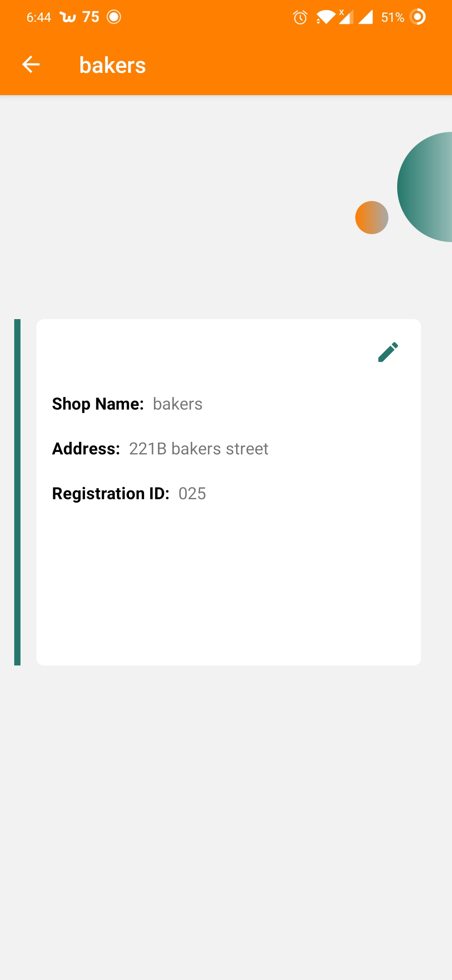
Task: Tap the alarm clock status icon
Action: coord(300,17)
